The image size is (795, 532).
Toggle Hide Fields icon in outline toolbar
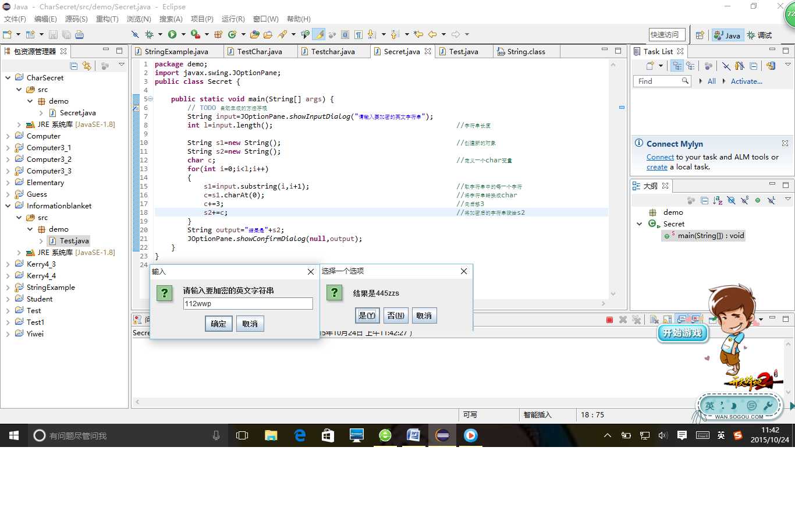pyautogui.click(x=731, y=200)
